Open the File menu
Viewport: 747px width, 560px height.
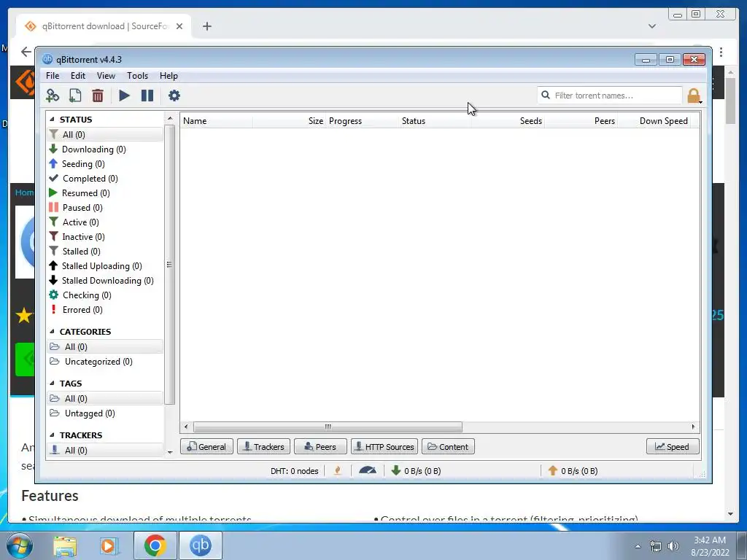(x=53, y=76)
